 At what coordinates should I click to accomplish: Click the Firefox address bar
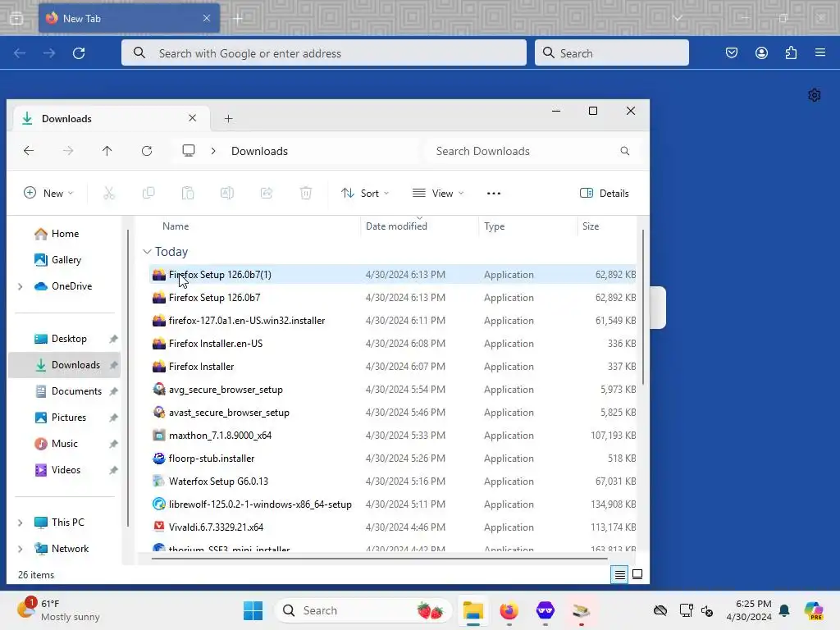point(323,52)
